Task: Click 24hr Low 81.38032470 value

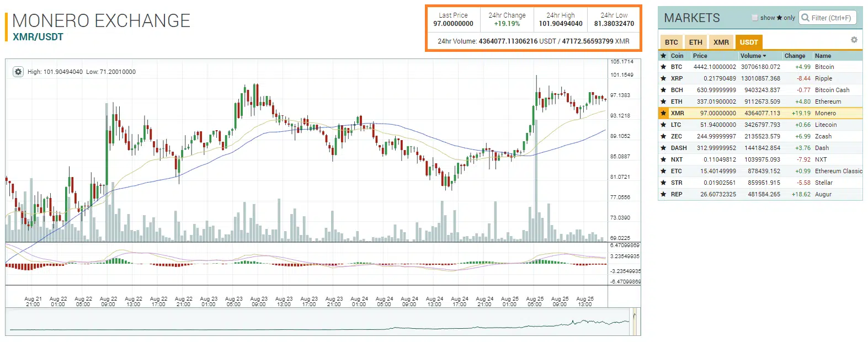Action: [x=614, y=24]
